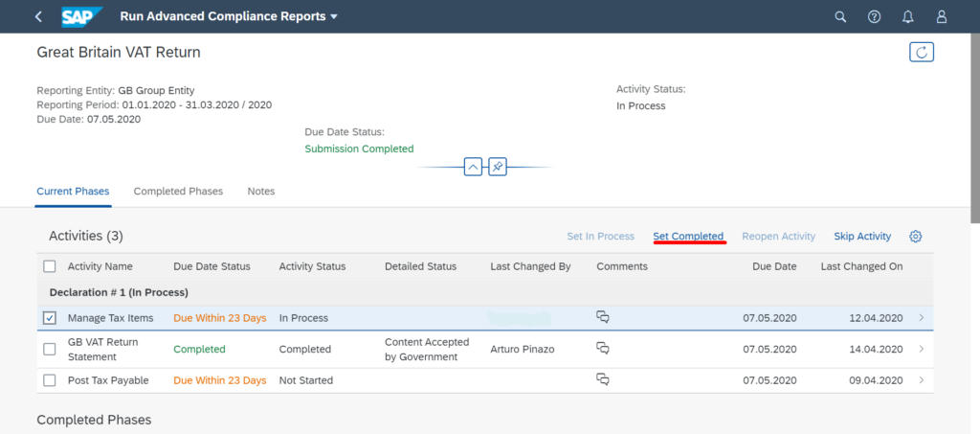
Task: Click the Set Completed button
Action: pos(688,237)
